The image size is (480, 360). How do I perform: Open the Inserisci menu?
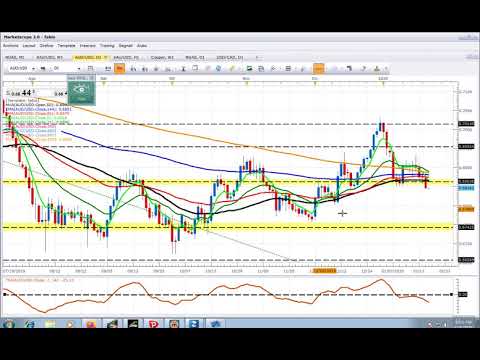click(88, 46)
